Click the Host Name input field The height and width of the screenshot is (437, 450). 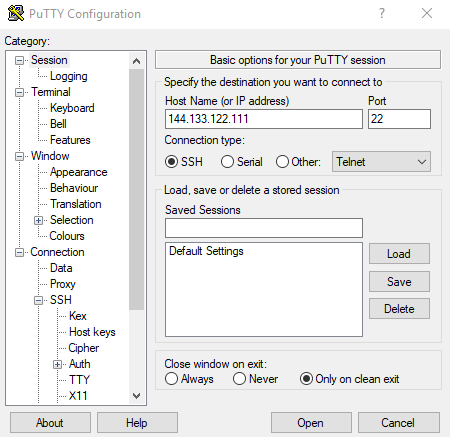click(264, 119)
